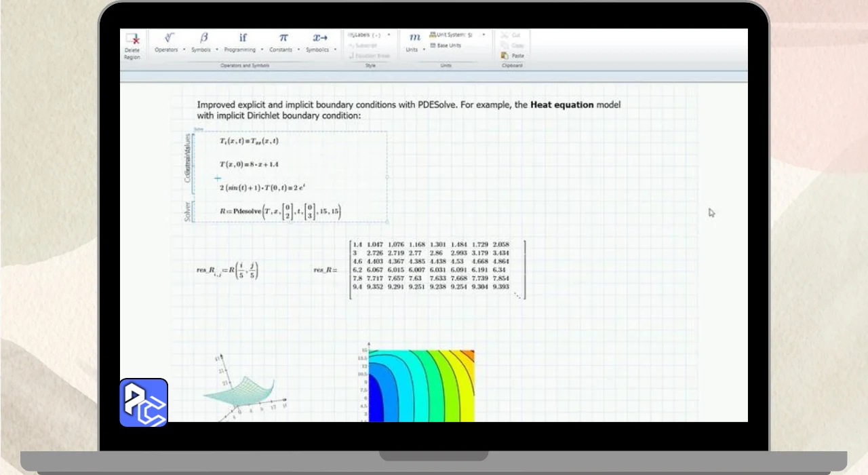Click matrix value 9.393
Image resolution: width=868 pixels, height=475 pixels.
point(501,287)
